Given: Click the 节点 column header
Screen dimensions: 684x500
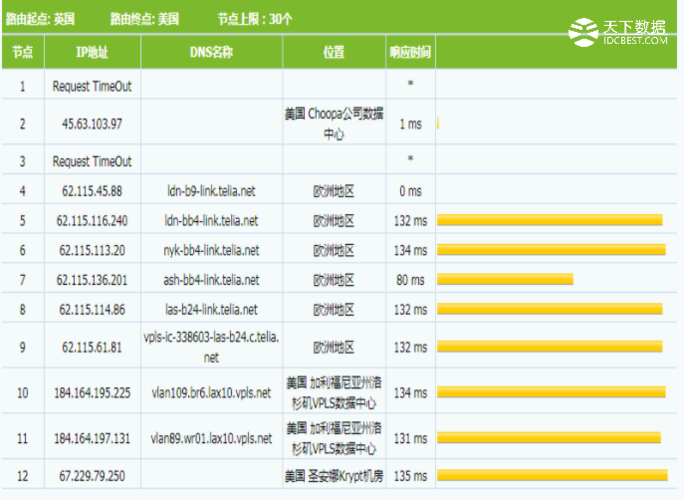Looking at the screenshot, I should [23, 52].
